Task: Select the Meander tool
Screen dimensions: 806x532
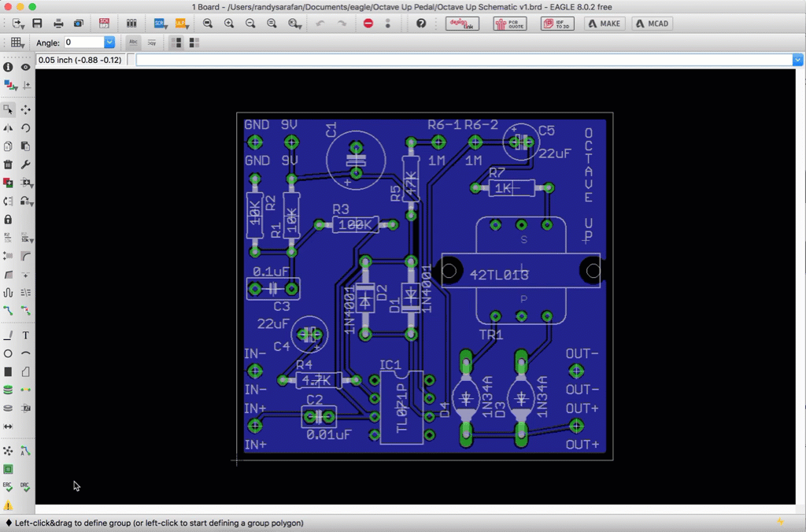Action: [8, 293]
